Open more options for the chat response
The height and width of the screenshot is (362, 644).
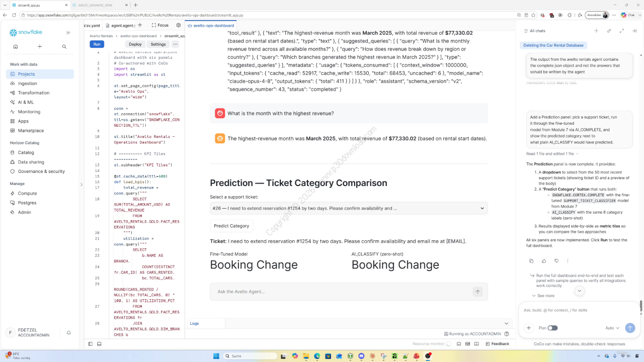(568, 261)
